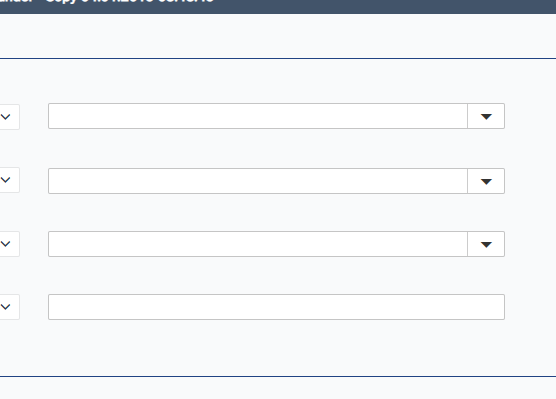Focus the second row's combo text field
The height and width of the screenshot is (399, 556).
click(258, 181)
